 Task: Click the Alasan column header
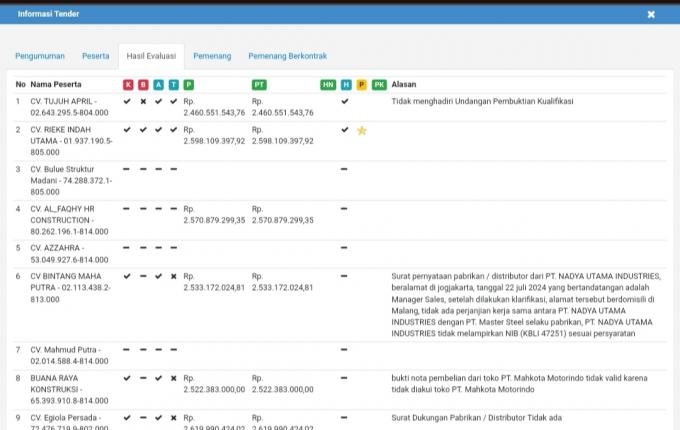pos(404,85)
